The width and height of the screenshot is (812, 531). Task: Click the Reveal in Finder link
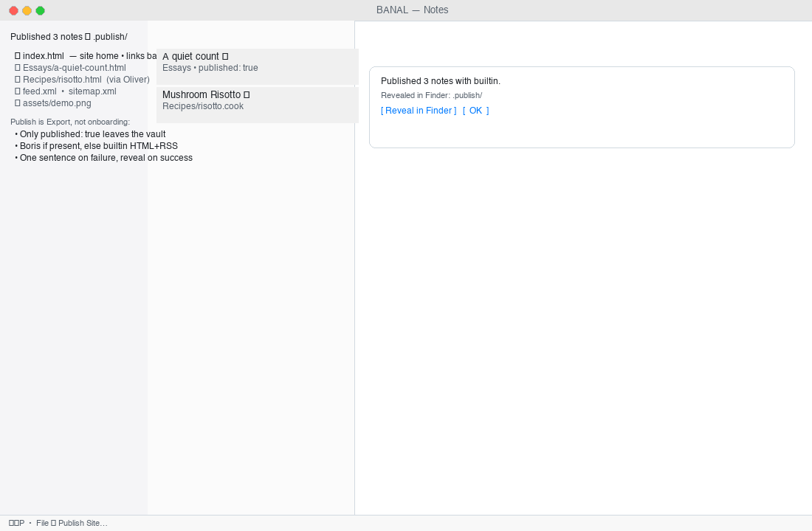pyautogui.click(x=419, y=110)
